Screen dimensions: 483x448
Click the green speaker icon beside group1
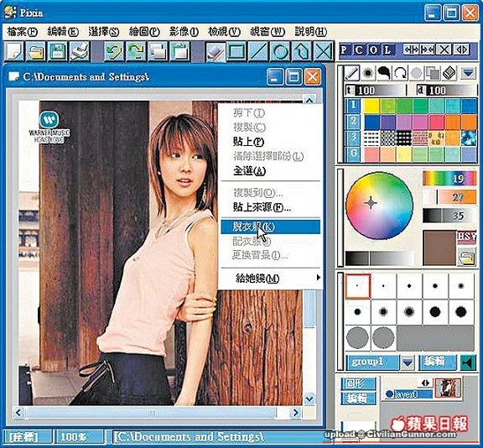point(468,363)
